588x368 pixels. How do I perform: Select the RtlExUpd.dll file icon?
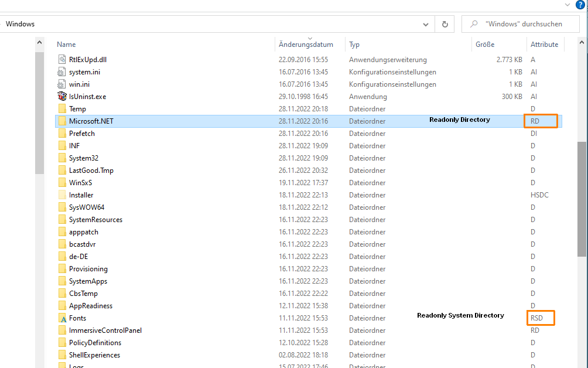point(63,60)
